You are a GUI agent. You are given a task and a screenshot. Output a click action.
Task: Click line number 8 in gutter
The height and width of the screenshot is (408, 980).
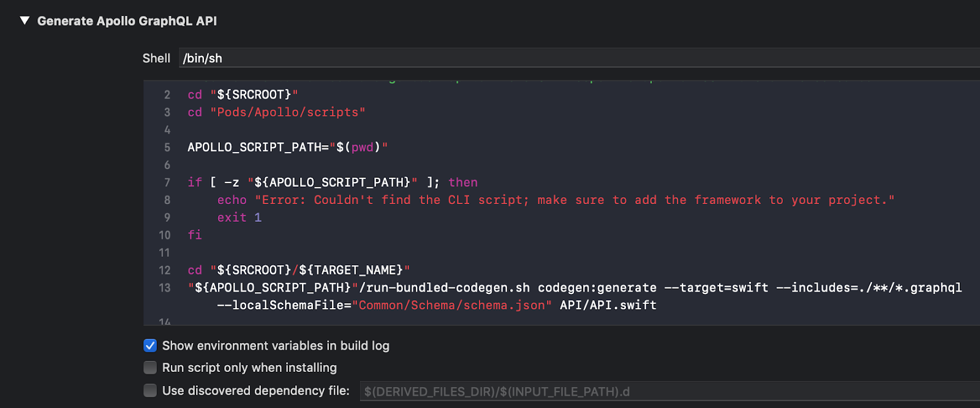(167, 200)
